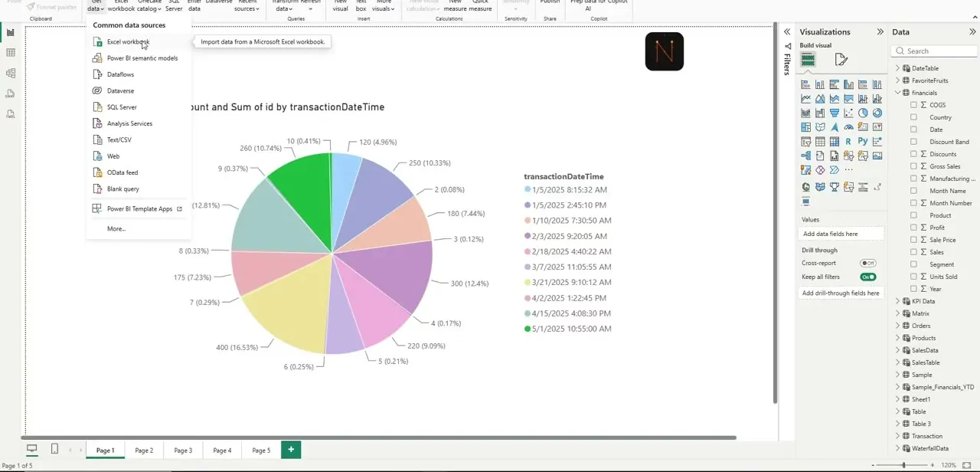This screenshot has height=472, width=980.
Task: Select Build visual icon in Visualizations pane
Action: pyautogui.click(x=808, y=60)
